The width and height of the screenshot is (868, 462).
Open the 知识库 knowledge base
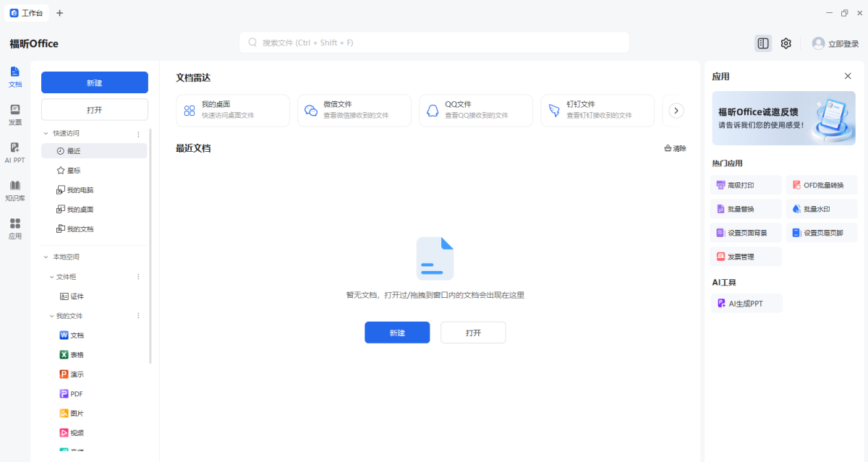(x=14, y=191)
